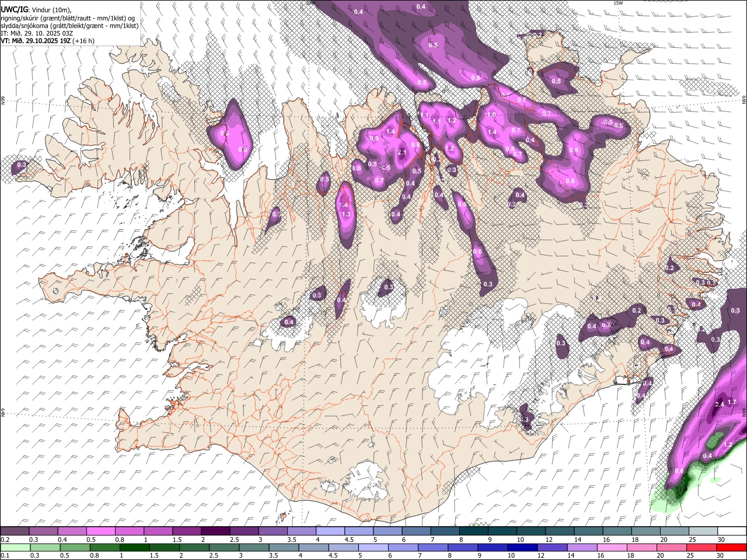Click the '0.1' label under the rain scale
747x560 pixels.
pyautogui.click(x=5, y=555)
